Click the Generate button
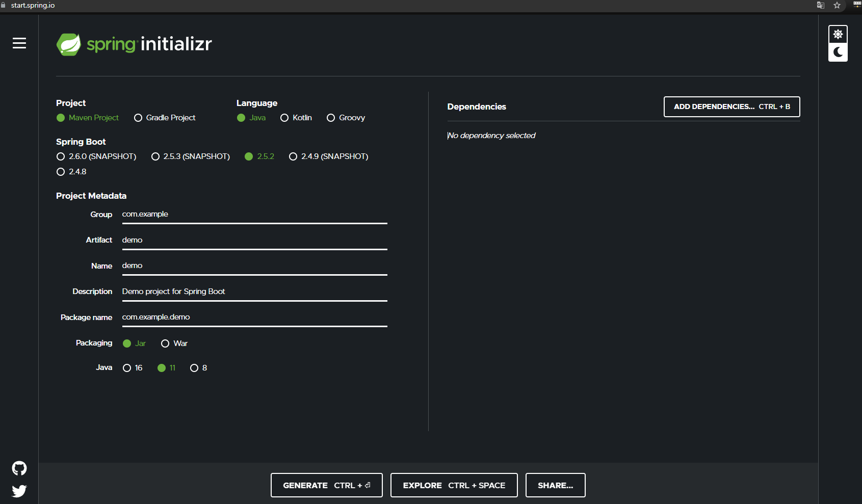862x504 pixels. pos(327,485)
